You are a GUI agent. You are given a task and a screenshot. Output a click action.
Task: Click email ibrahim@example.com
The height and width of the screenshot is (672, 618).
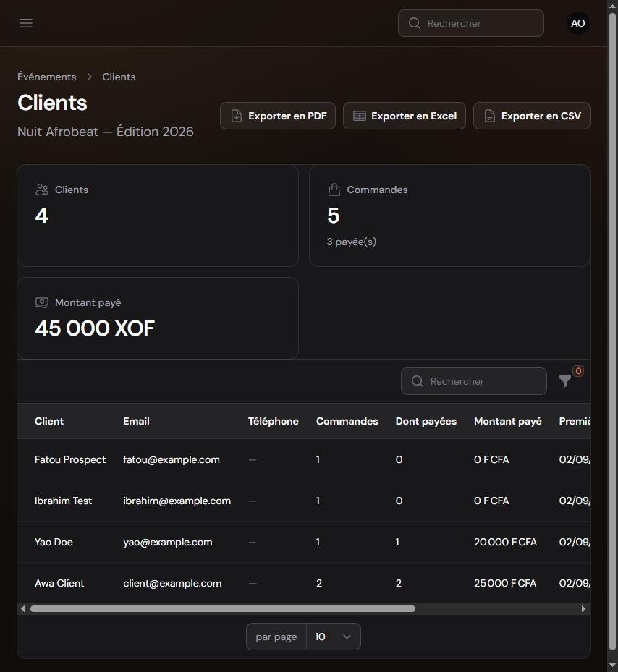[x=177, y=501]
